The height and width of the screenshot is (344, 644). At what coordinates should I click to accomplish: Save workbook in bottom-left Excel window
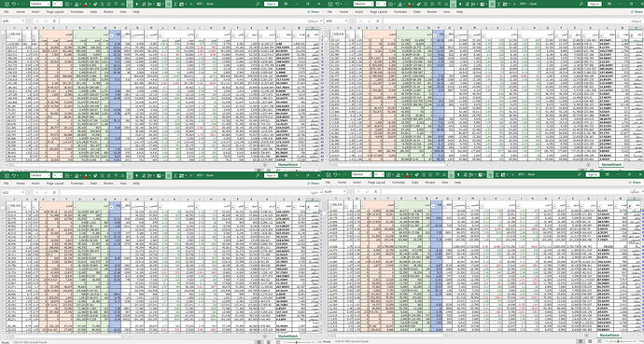pos(7,175)
